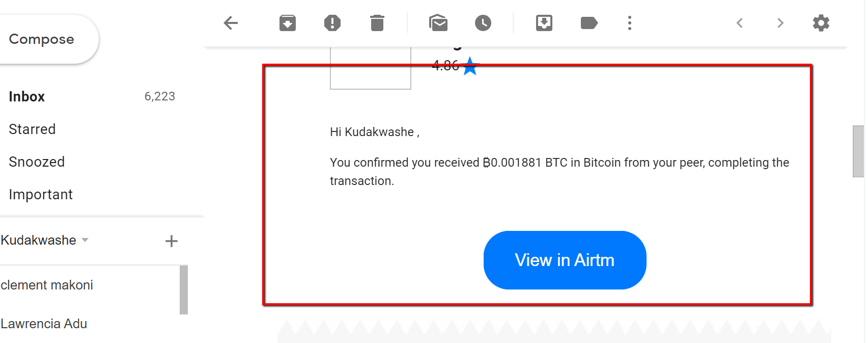
Task: Expand the Kudakwashe account dropdown
Action: click(85, 240)
